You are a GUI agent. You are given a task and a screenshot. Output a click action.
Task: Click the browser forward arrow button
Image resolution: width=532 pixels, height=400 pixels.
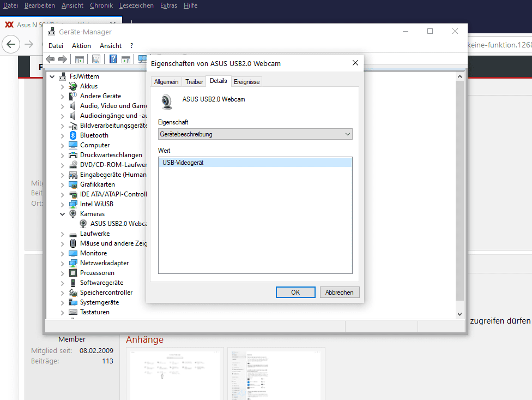pyautogui.click(x=29, y=44)
